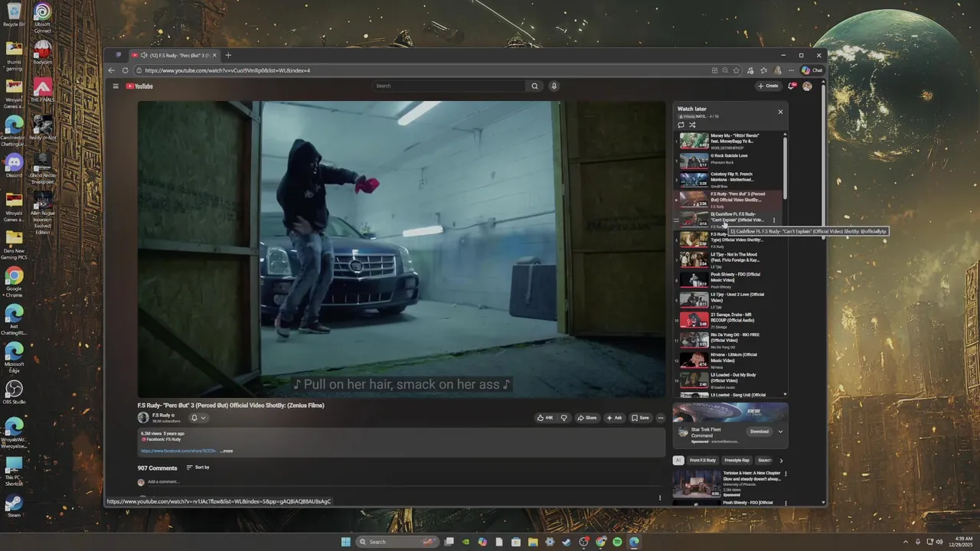Play Cokeboy Flip ft. French Montana item
980x551 pixels.
tap(727, 180)
